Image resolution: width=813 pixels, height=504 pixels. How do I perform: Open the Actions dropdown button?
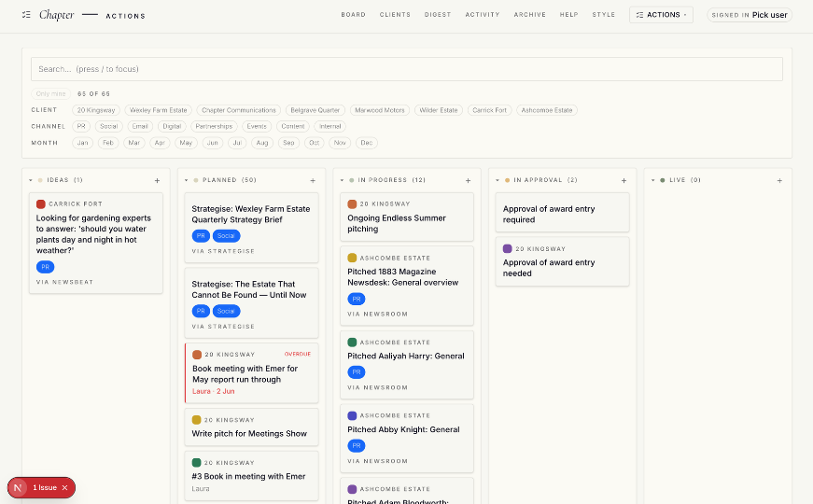pyautogui.click(x=661, y=15)
